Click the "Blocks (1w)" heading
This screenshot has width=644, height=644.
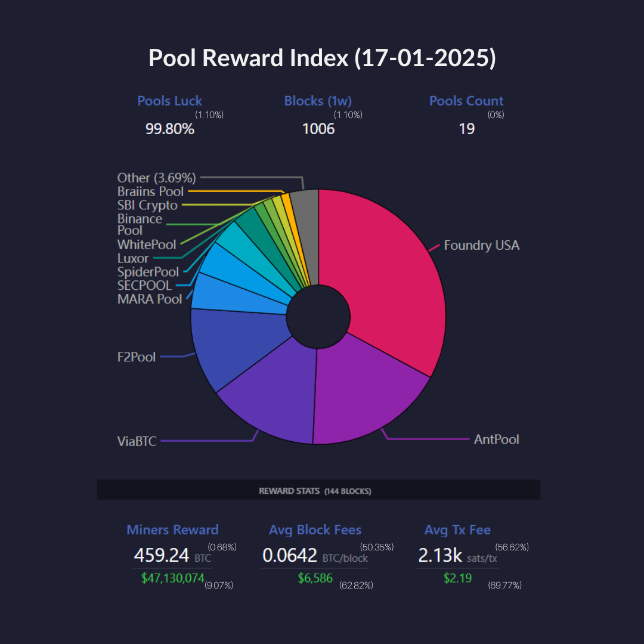click(318, 101)
